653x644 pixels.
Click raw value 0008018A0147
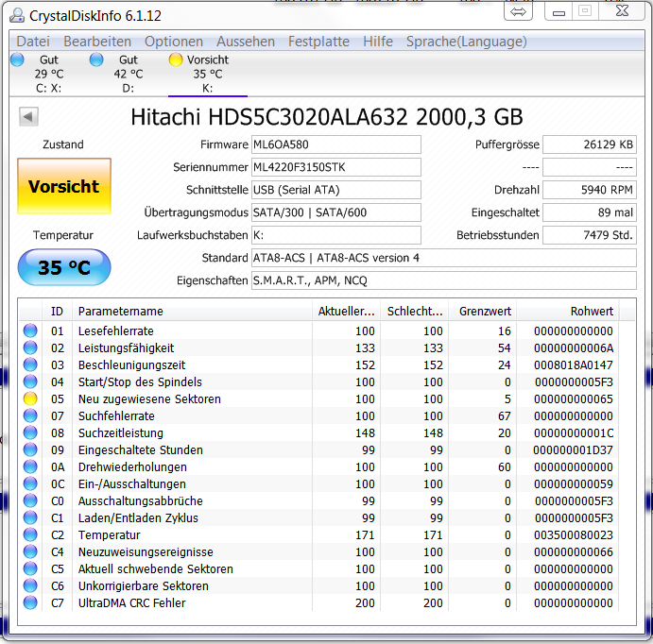[x=574, y=364]
